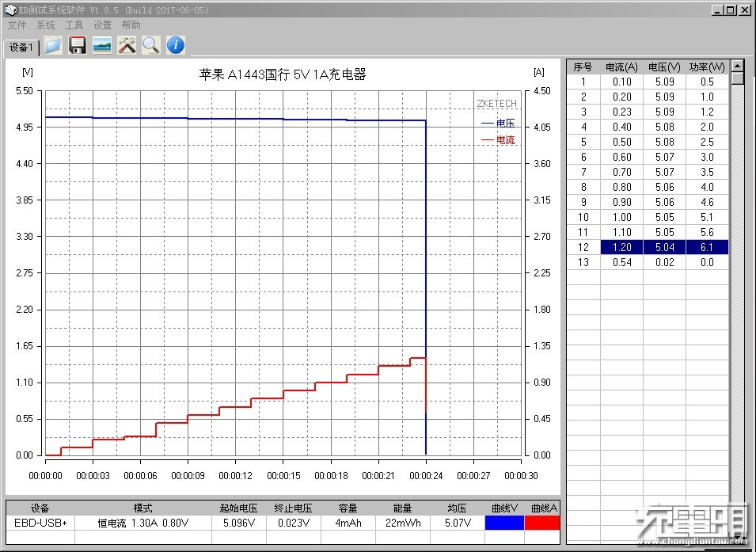Select the 6.1 power cell in row 12
Screen dimensions: 756x552
707,248
